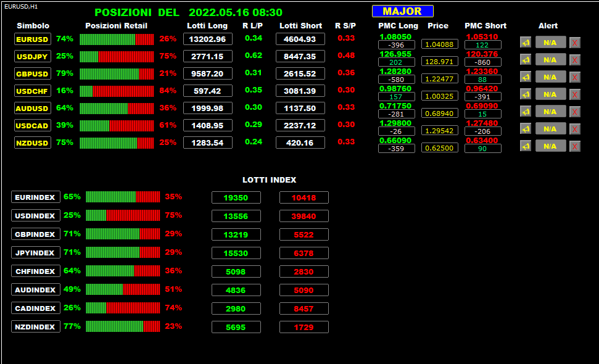Select the EURUSD symbol button

(33, 39)
